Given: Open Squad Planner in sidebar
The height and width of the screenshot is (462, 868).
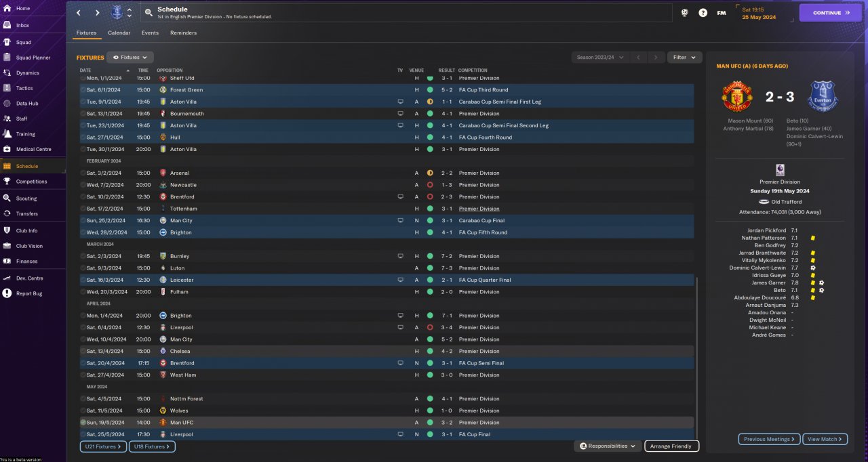Looking at the screenshot, I should 33,58.
